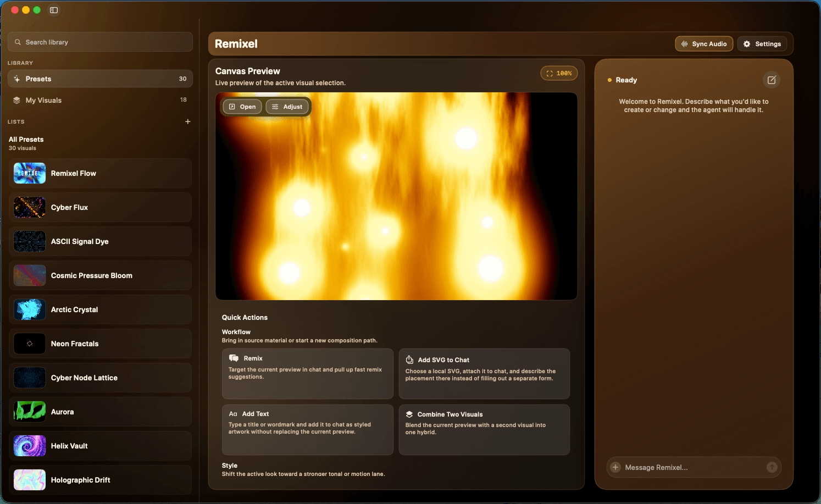
Task: Click the 'All Presets' list heading
Action: [x=26, y=140]
